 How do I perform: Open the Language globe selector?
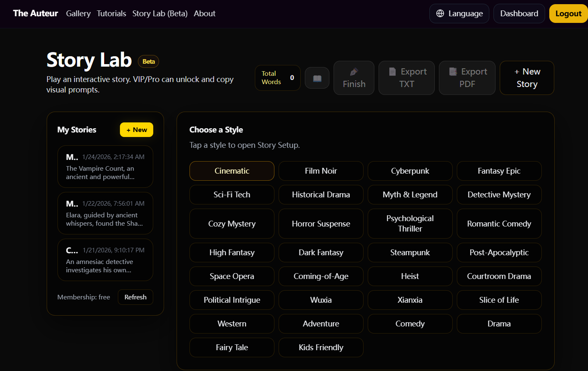(x=459, y=13)
